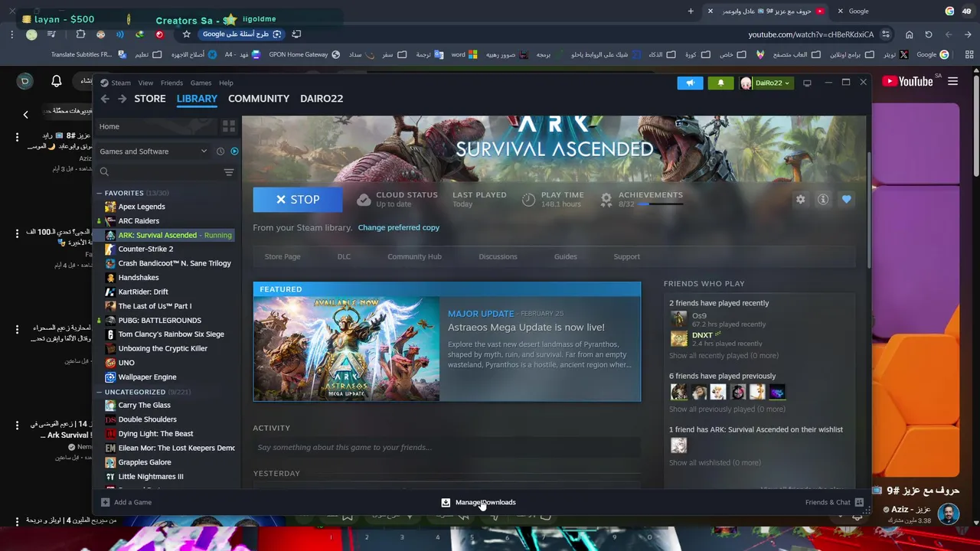The height and width of the screenshot is (551, 980).
Task: Filter library to ready-to-play games icon
Action: coord(234,152)
